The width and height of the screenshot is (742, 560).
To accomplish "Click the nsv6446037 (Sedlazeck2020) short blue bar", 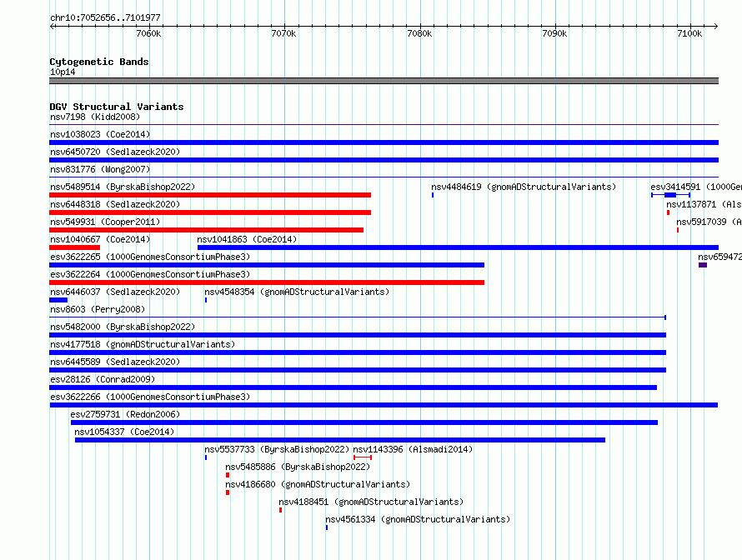I will click(x=58, y=300).
